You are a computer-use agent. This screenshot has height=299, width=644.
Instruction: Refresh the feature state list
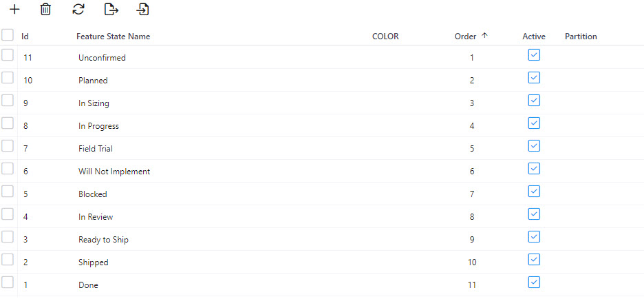78,10
